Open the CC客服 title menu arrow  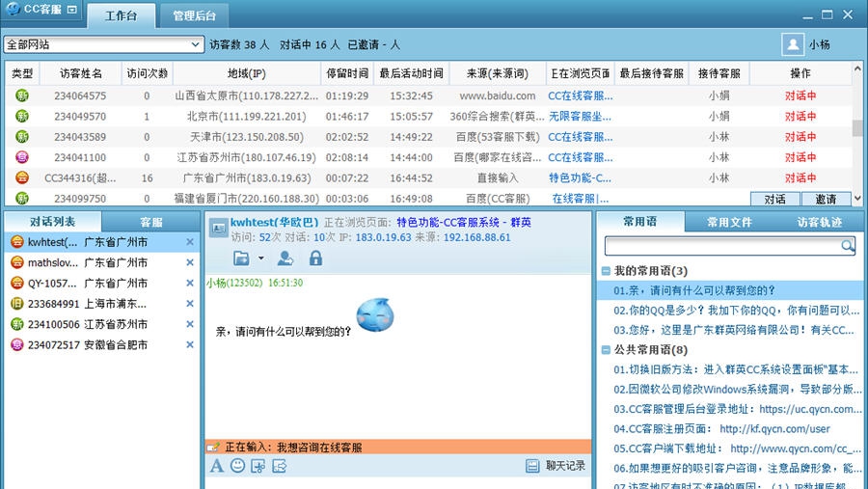pos(72,10)
